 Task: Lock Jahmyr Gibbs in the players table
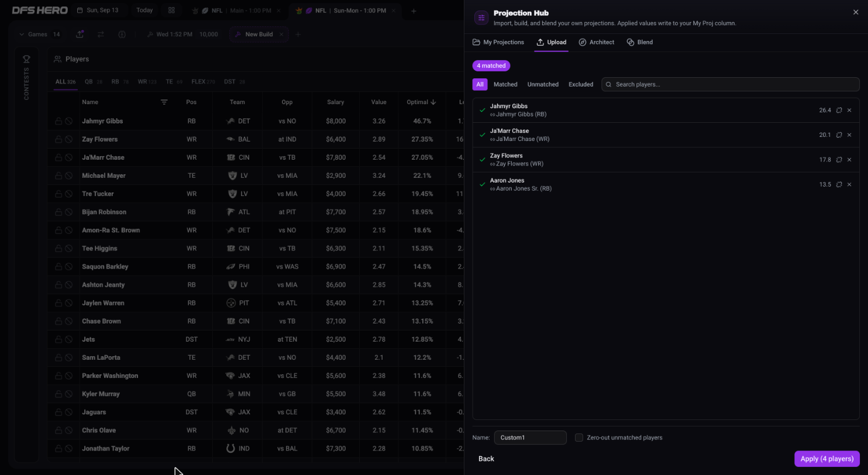(x=58, y=121)
